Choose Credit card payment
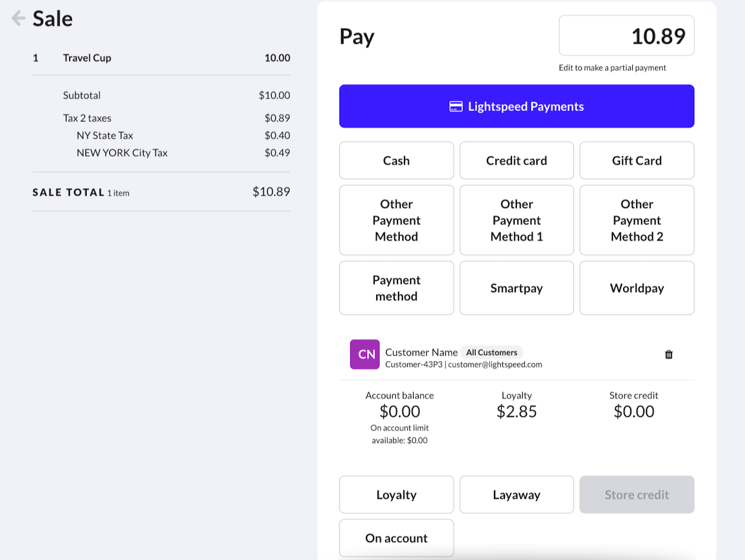 (x=516, y=161)
